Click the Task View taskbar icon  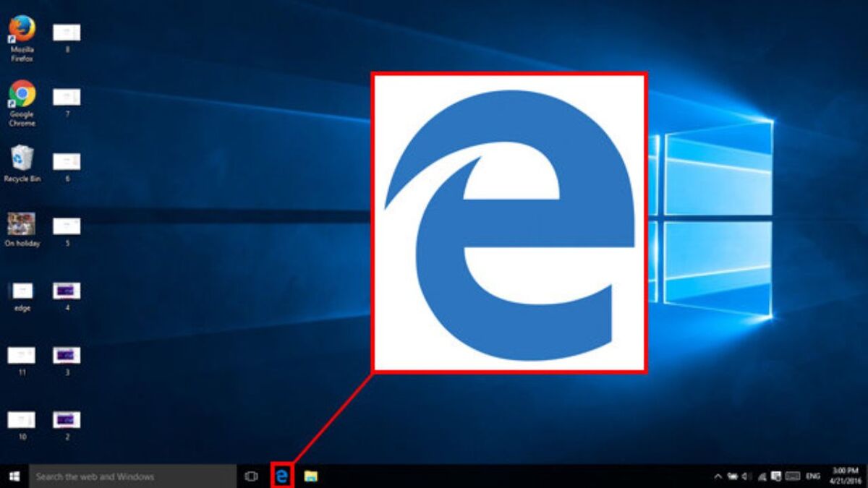tap(251, 476)
